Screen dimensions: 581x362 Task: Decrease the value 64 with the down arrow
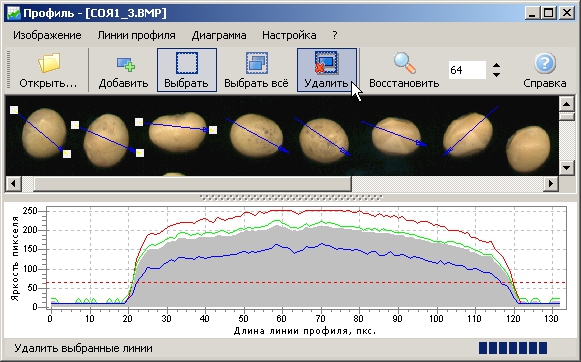pos(497,74)
